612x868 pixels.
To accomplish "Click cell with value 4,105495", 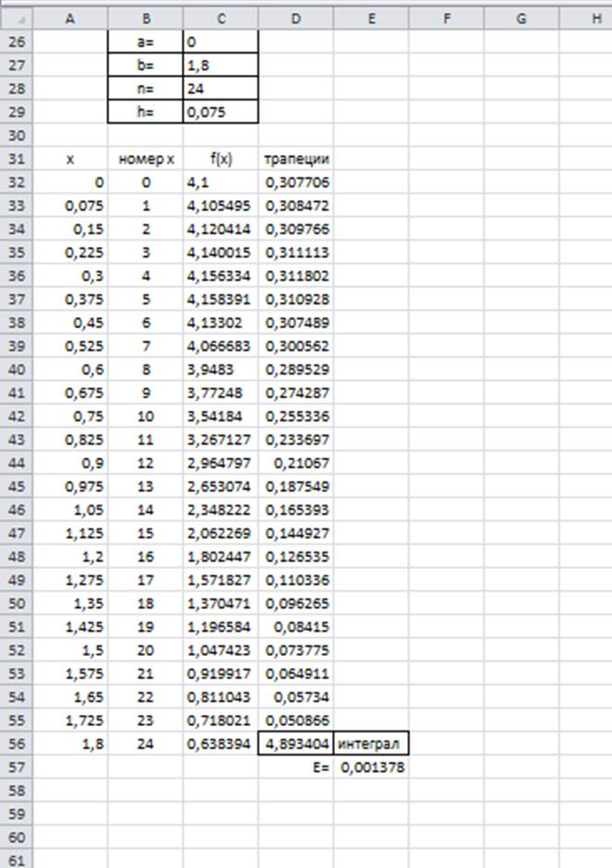I will [x=221, y=206].
